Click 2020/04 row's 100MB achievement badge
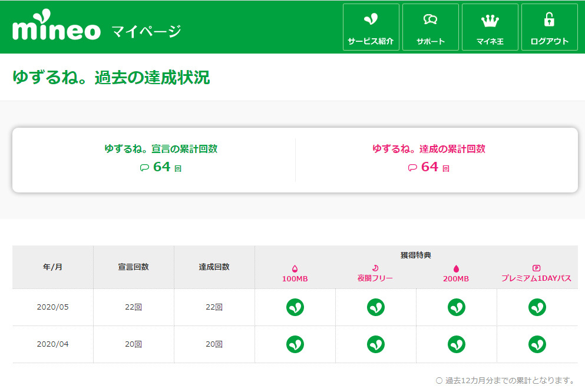The height and width of the screenshot is (392, 585). coord(295,344)
